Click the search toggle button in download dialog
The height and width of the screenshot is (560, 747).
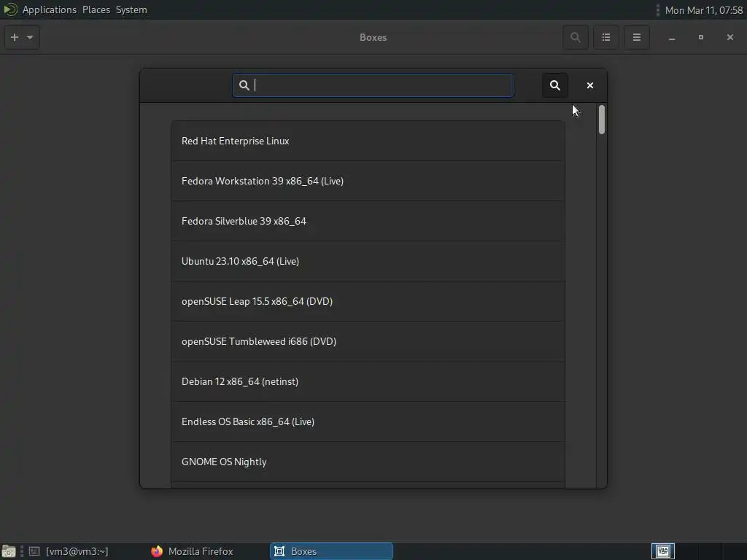click(x=555, y=85)
